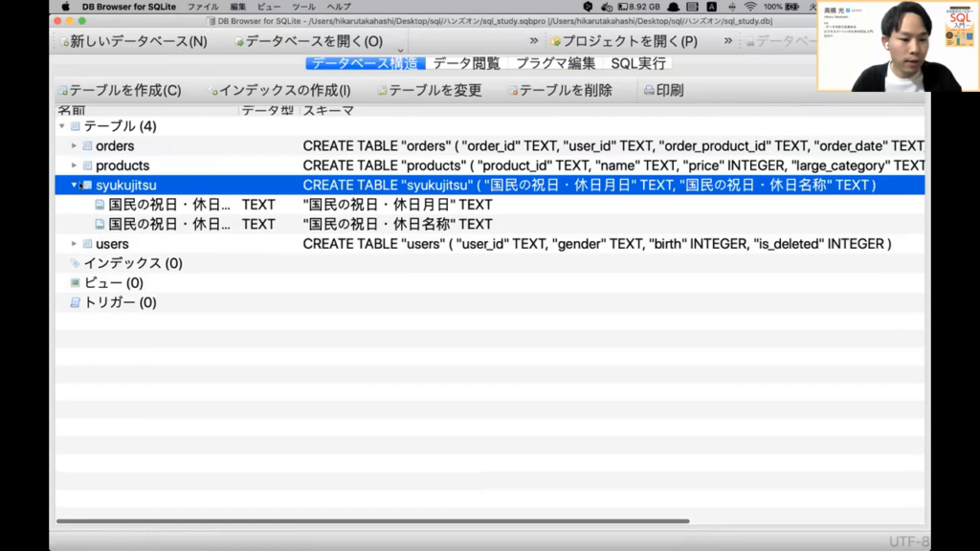The image size is (980, 551).
Task: Open the SQL実行 tab
Action: (x=638, y=64)
